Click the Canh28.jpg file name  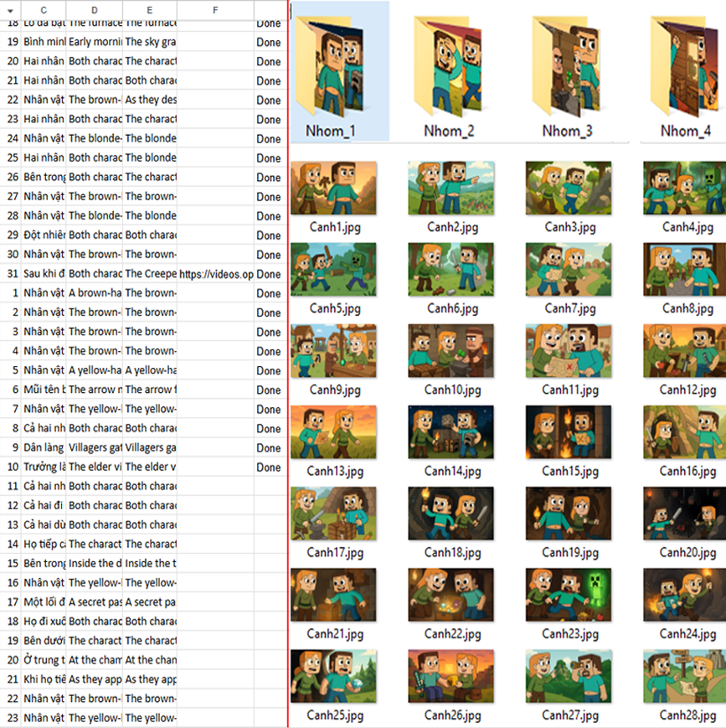pos(688,715)
